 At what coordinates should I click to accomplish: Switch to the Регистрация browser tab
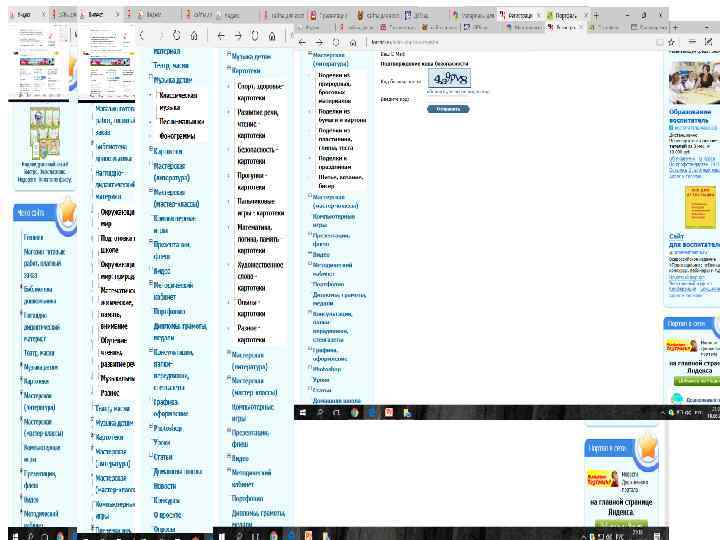519,15
